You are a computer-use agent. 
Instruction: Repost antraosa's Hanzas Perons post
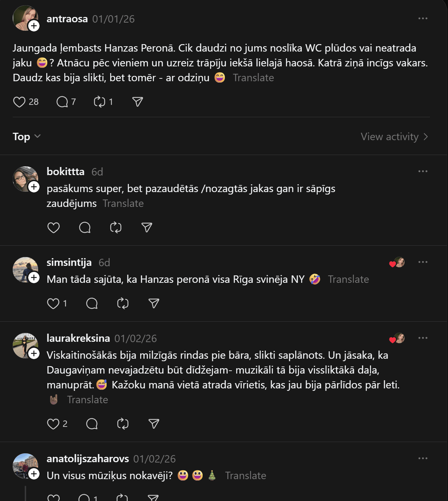pyautogui.click(x=100, y=102)
